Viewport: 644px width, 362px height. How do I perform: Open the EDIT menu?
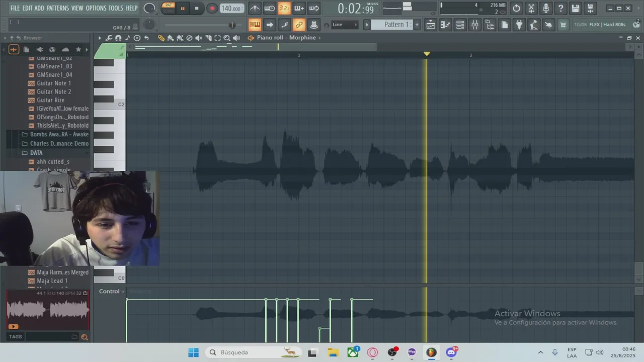tap(27, 8)
